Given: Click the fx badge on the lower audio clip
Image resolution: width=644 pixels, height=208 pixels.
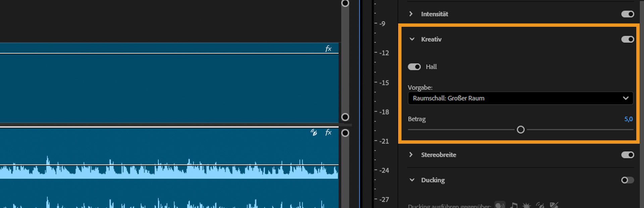Looking at the screenshot, I should (x=328, y=132).
